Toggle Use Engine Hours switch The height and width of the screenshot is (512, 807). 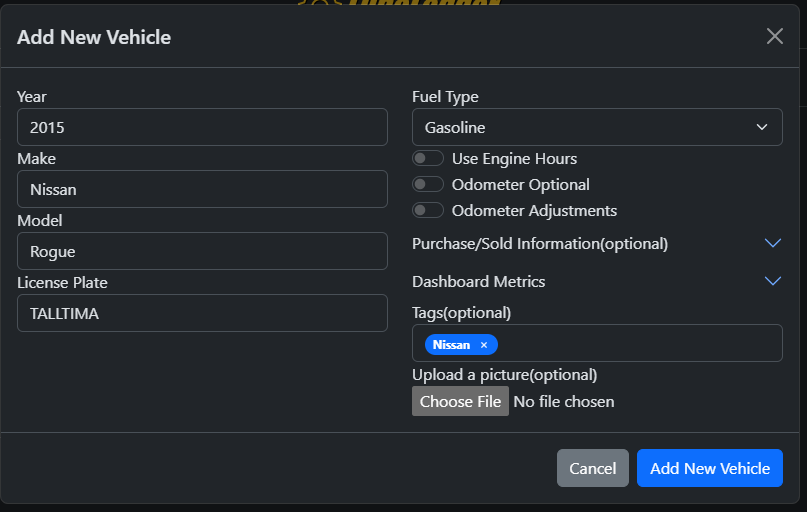tap(428, 158)
